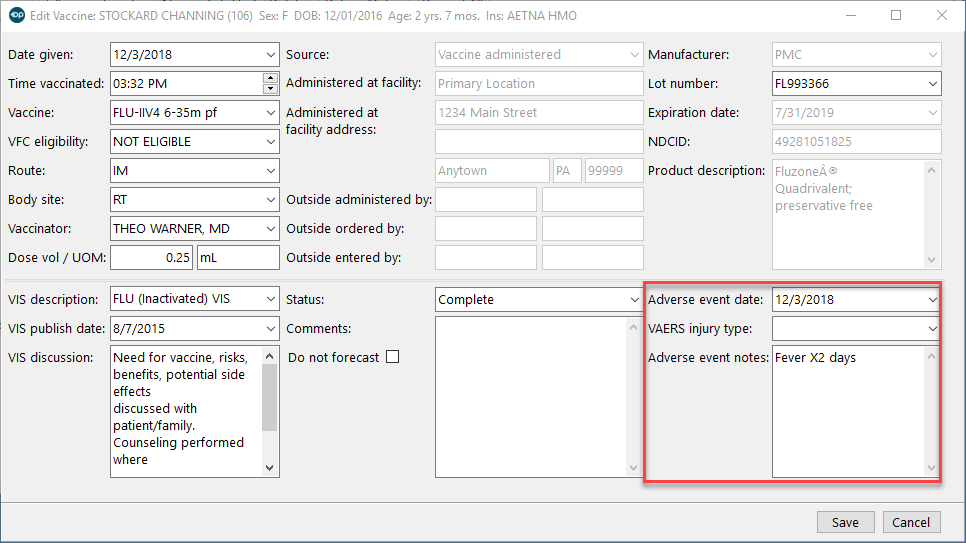Cancel editing the vaccine

click(x=911, y=522)
